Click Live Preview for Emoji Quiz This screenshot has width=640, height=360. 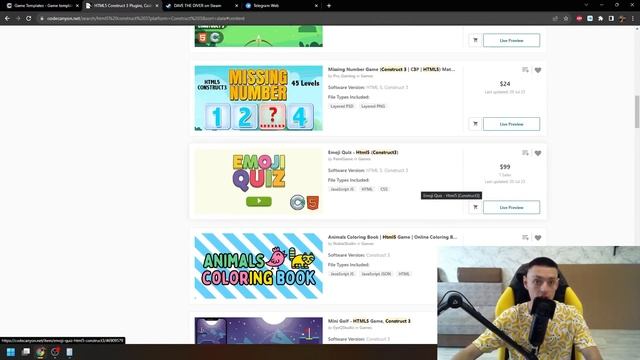(x=511, y=207)
